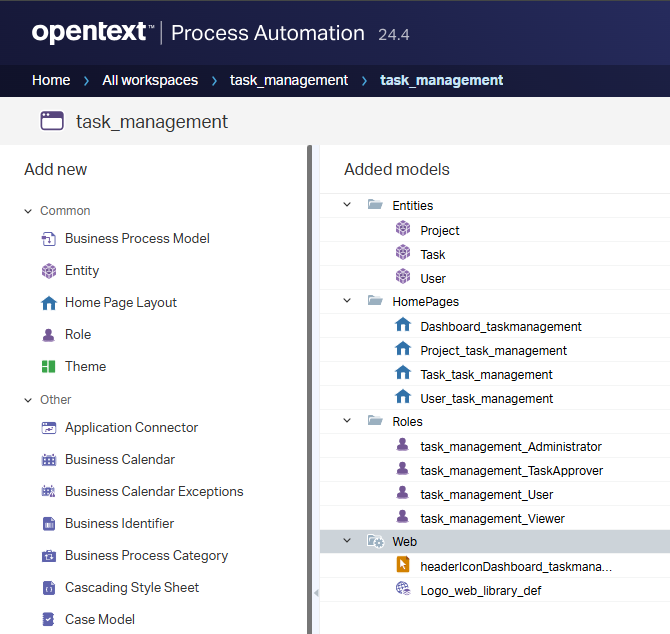
Task: Collapse the Roles folder chevron
Action: pos(347,421)
